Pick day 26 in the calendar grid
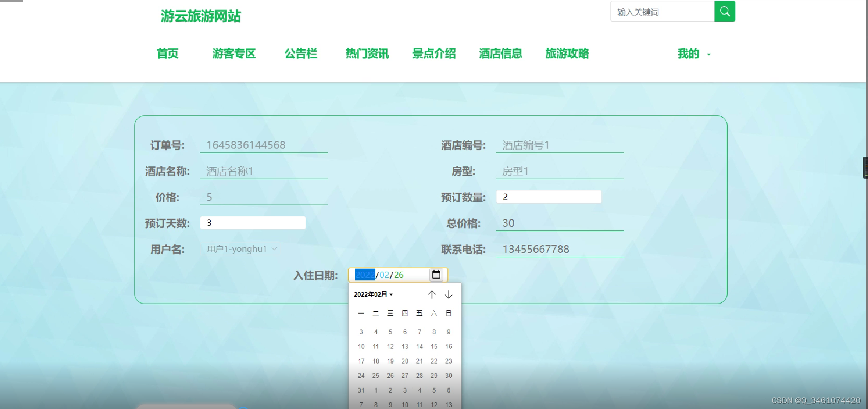This screenshot has width=868, height=409. tap(390, 375)
